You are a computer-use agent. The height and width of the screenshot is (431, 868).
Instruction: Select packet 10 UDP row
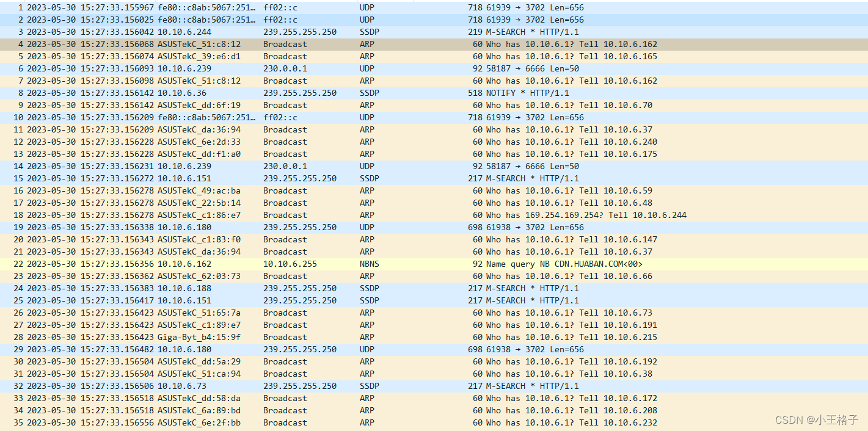coord(434,117)
